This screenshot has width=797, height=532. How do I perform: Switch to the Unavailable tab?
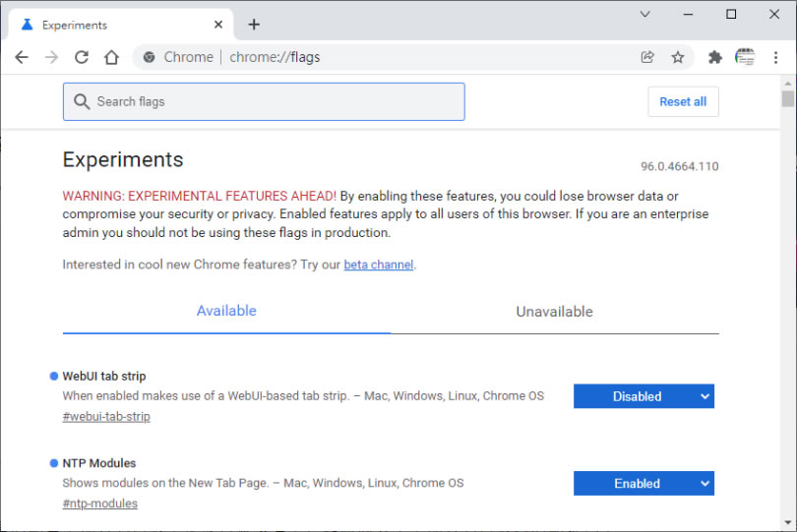click(x=555, y=312)
